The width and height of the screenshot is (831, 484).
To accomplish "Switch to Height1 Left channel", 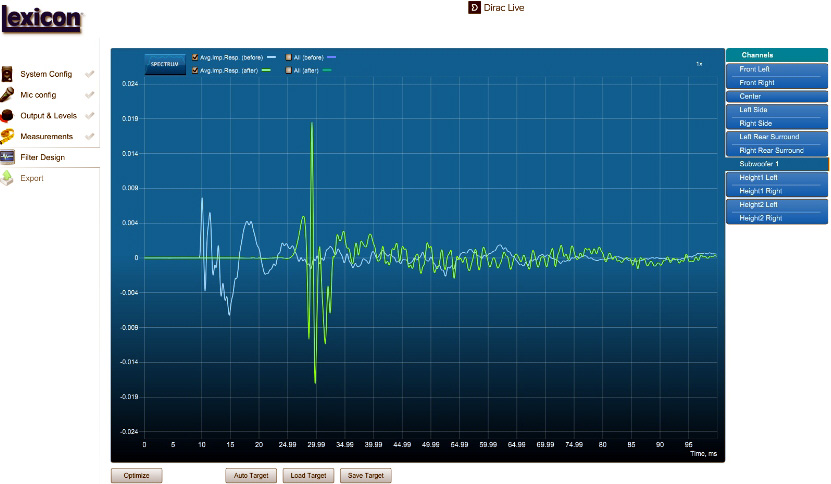I will [776, 177].
